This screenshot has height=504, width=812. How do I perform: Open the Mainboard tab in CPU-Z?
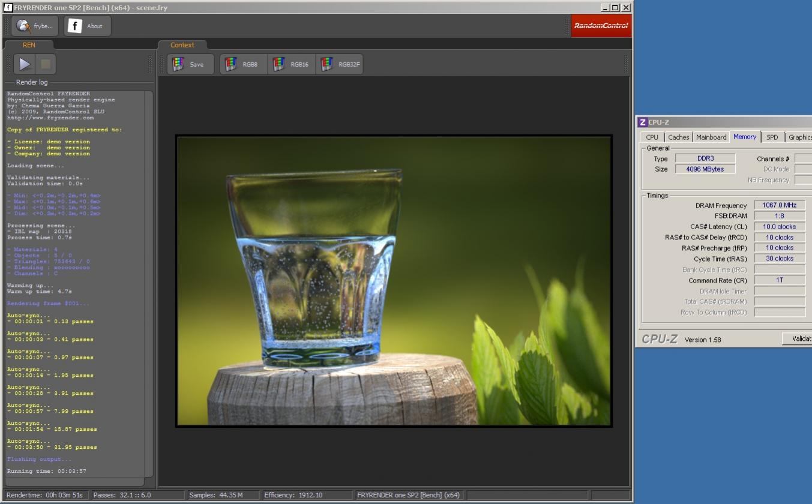coord(711,137)
